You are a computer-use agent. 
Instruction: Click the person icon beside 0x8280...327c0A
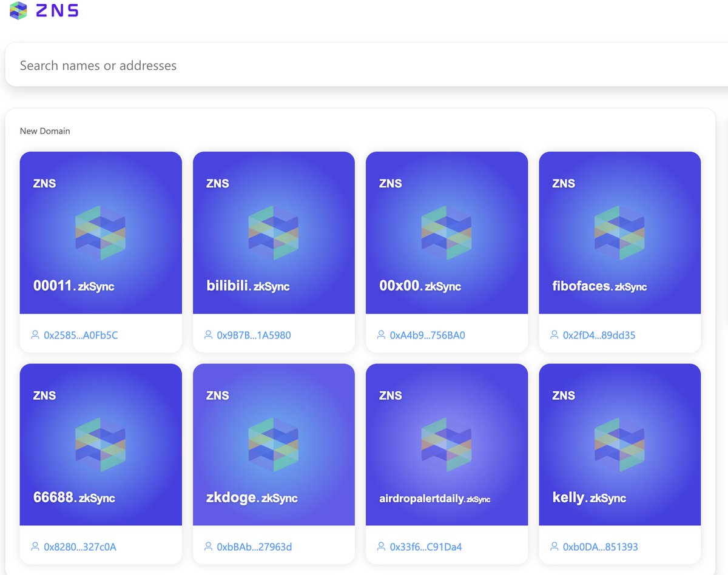pos(35,546)
